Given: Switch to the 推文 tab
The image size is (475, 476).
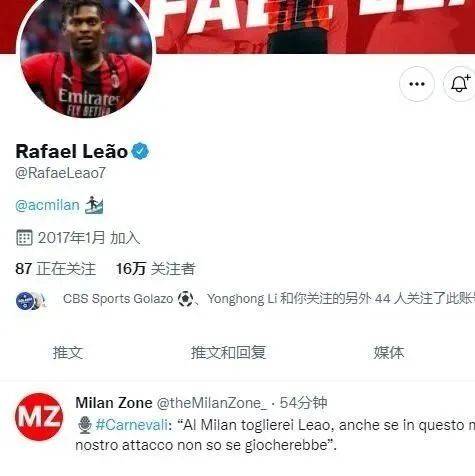Looking at the screenshot, I should point(68,352).
